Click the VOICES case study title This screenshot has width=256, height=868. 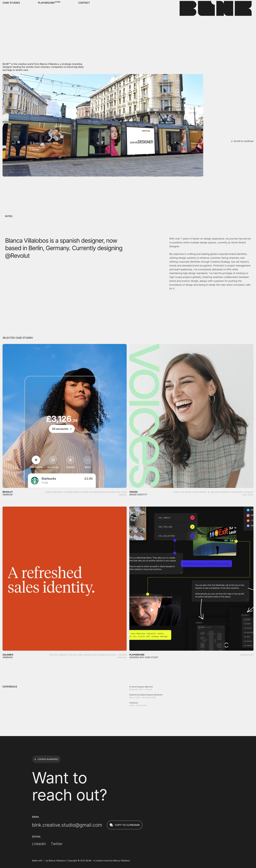[x=133, y=492]
